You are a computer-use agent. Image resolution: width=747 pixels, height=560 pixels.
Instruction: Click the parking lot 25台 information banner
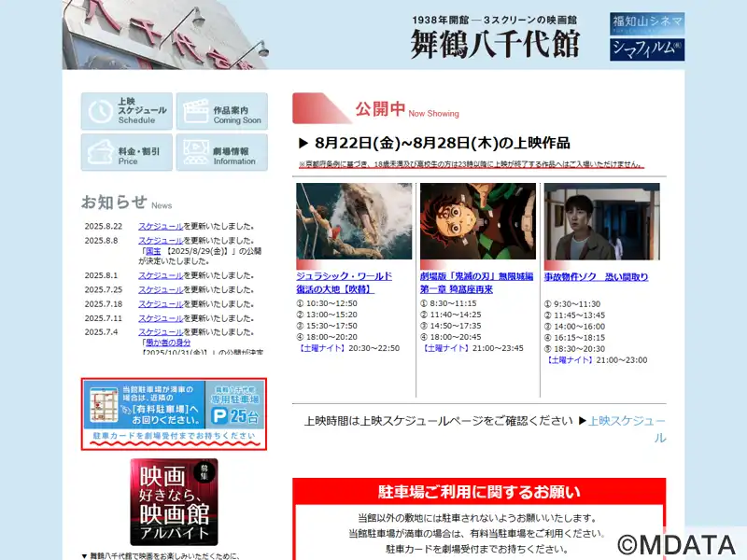pos(174,413)
